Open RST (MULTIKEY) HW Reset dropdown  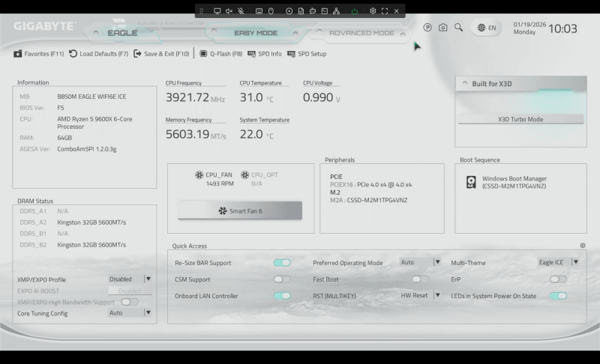pos(420,295)
